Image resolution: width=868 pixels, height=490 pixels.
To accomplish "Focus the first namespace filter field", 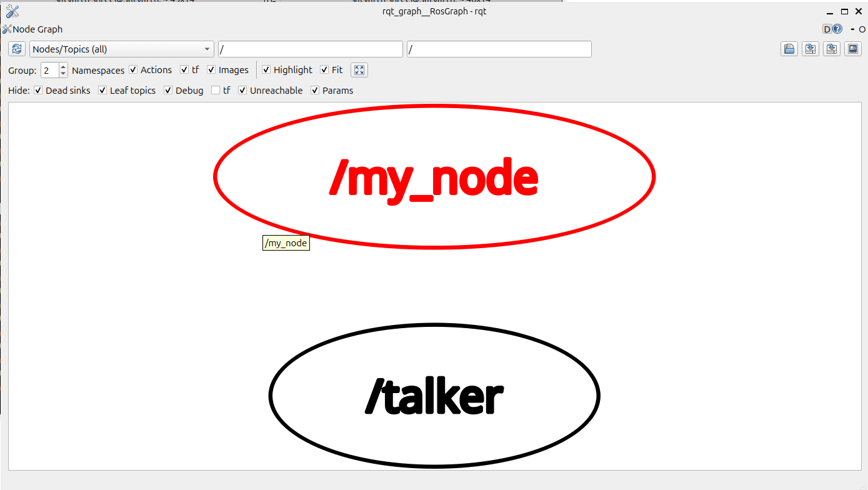I will click(311, 49).
